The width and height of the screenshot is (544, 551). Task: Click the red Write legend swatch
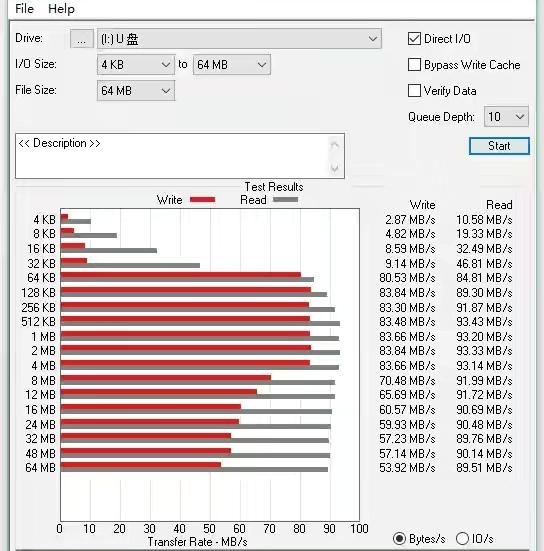202,200
